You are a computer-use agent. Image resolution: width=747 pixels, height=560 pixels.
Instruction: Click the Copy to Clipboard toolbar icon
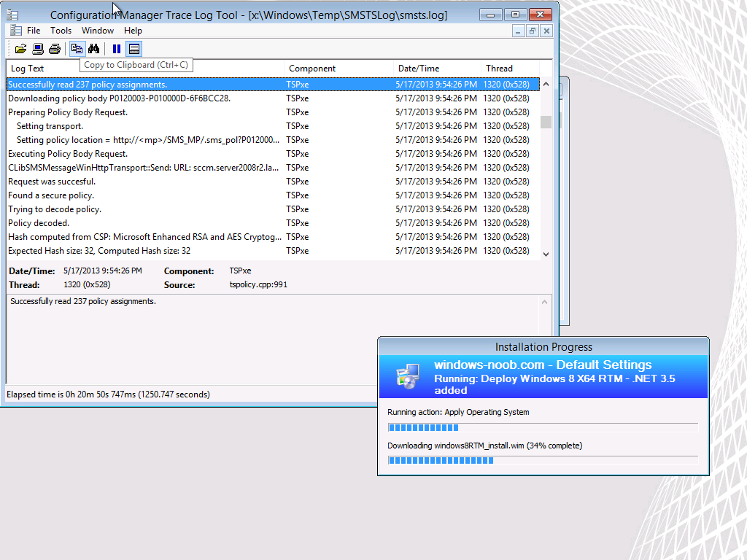coord(77,49)
